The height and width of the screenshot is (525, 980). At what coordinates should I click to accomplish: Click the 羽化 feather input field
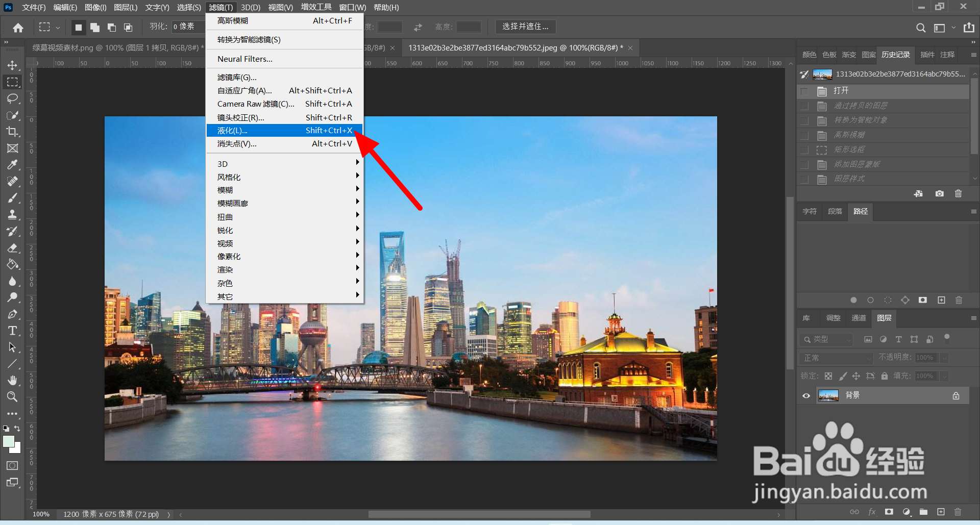(x=188, y=27)
